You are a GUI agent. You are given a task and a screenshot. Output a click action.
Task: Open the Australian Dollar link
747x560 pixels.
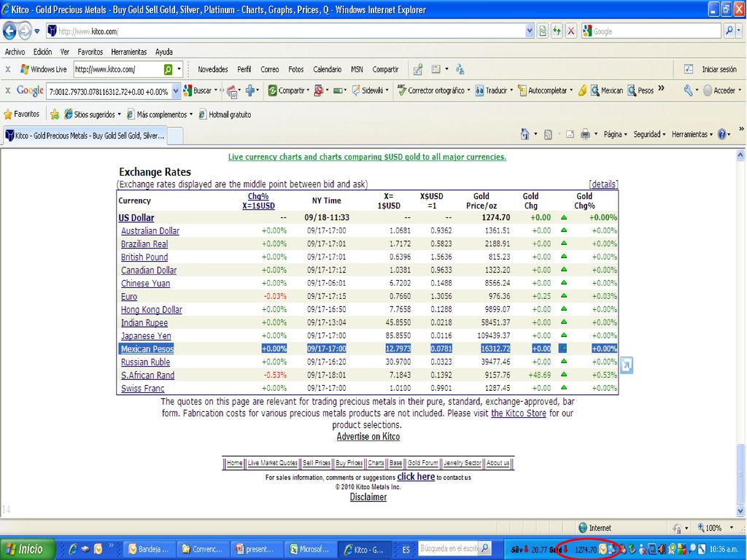click(x=150, y=231)
